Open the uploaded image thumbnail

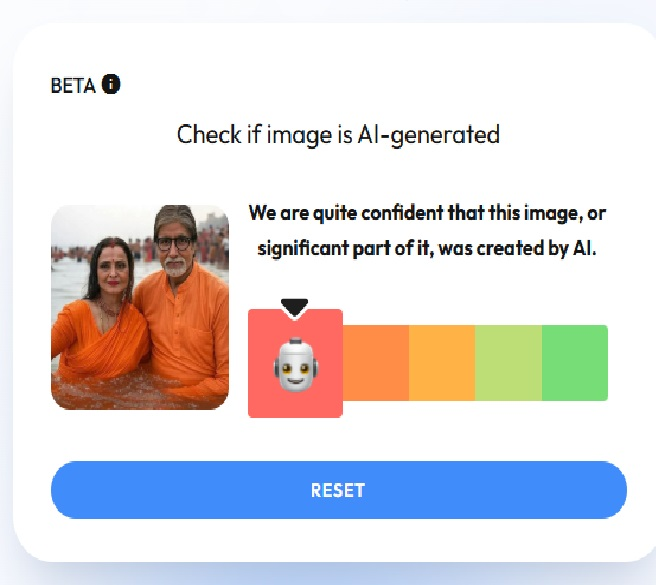[140, 307]
